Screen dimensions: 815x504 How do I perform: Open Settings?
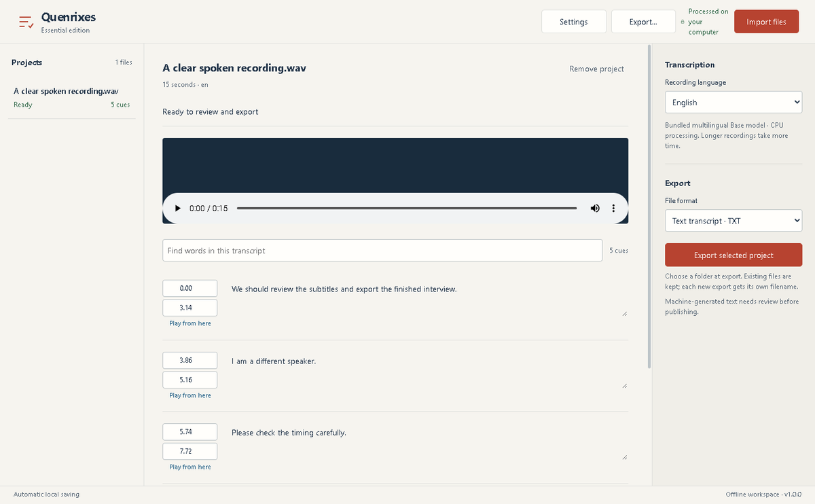[x=574, y=22]
